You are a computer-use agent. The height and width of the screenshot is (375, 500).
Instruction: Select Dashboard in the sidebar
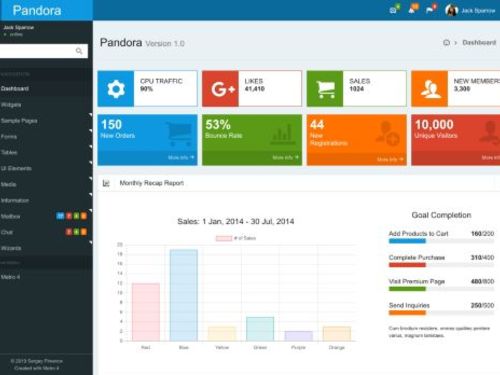[46, 89]
